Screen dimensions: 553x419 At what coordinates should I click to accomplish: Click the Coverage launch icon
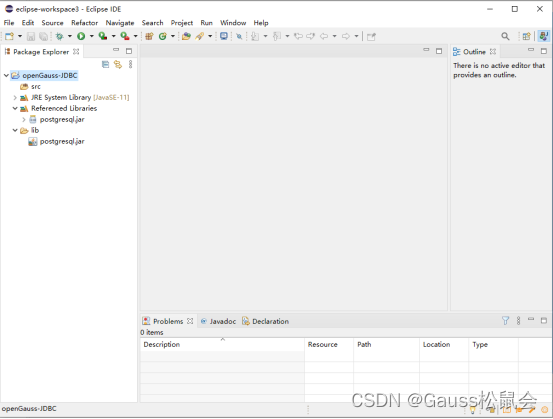click(103, 36)
